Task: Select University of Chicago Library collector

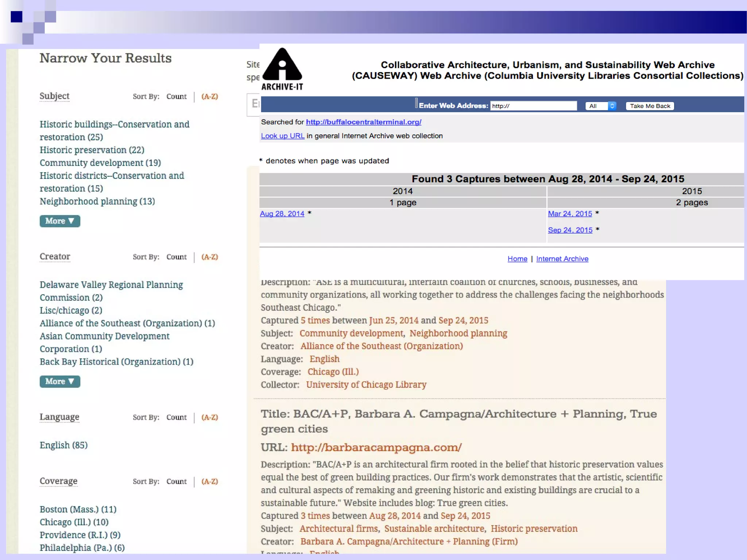Action: 366,385
